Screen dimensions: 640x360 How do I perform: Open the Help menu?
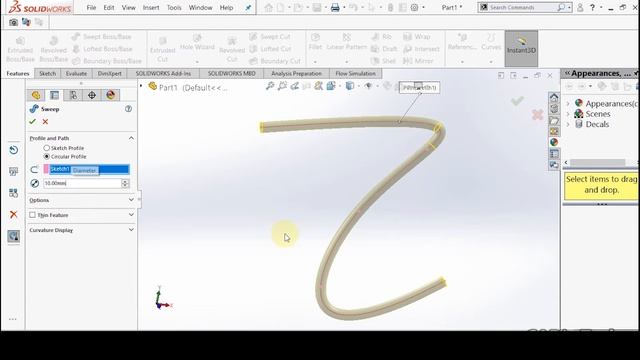[x=226, y=7]
